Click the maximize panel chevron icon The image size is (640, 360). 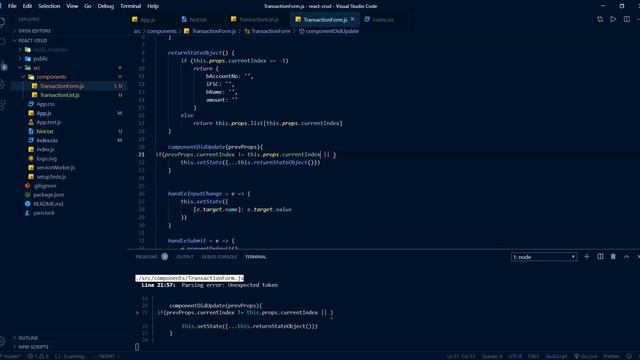pyautogui.click(x=627, y=256)
